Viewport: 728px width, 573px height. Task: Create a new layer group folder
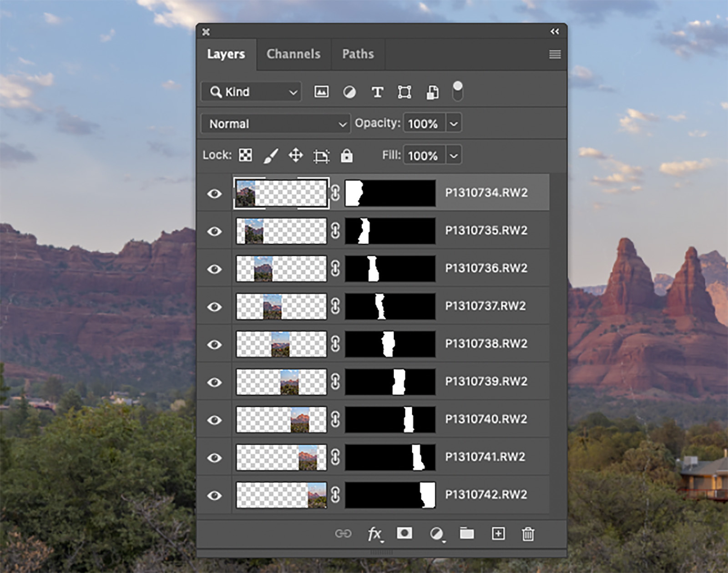[x=466, y=533]
